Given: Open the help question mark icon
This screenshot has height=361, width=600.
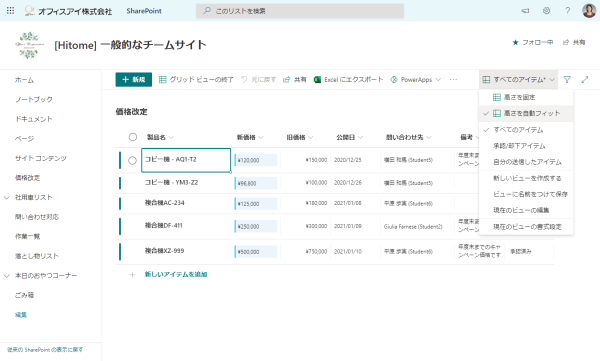Looking at the screenshot, I should [x=567, y=11].
